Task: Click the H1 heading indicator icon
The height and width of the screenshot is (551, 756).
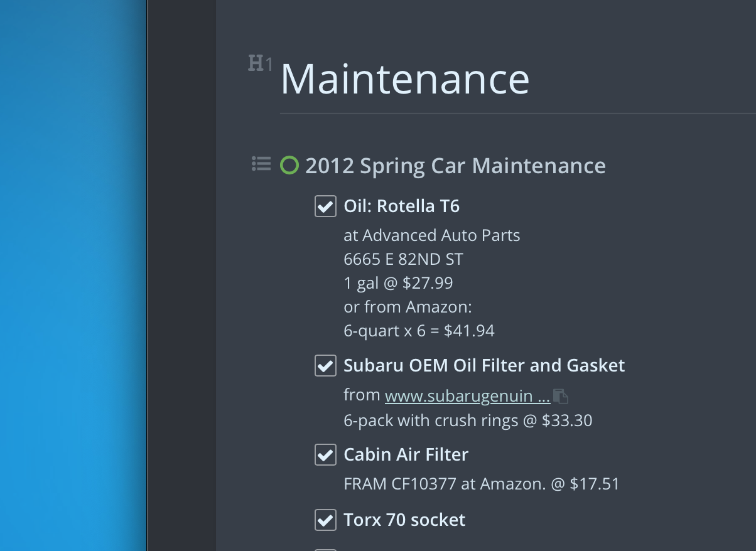Action: pos(259,63)
